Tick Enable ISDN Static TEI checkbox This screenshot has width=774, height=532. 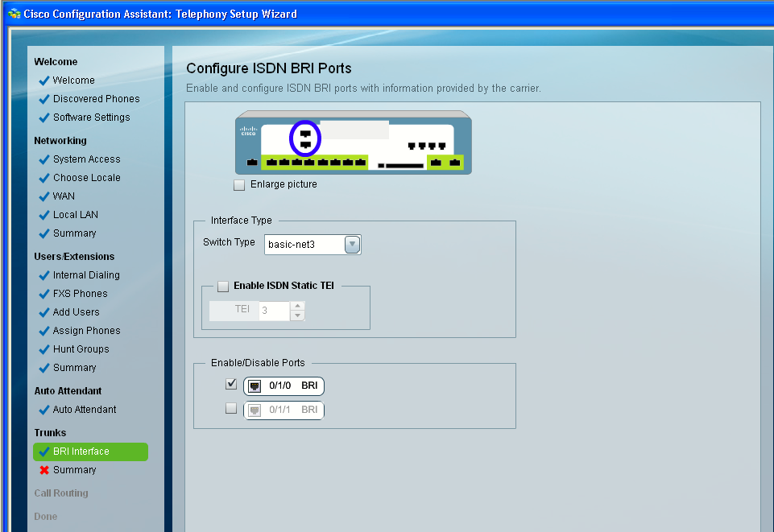(223, 286)
